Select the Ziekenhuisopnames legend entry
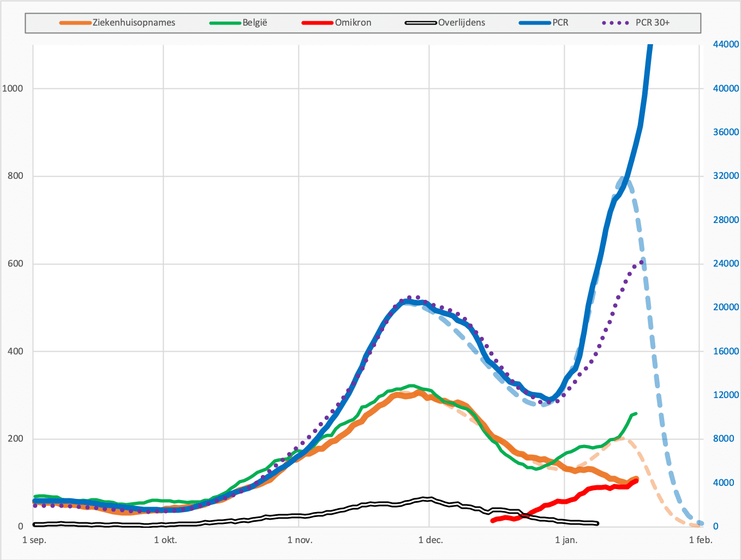The height and width of the screenshot is (560, 741). click(117, 23)
